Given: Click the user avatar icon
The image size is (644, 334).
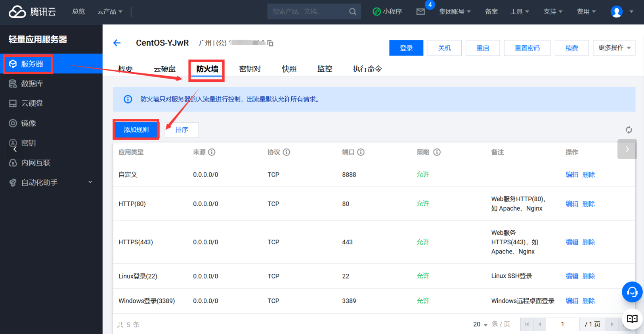Looking at the screenshot, I should click(x=616, y=12).
